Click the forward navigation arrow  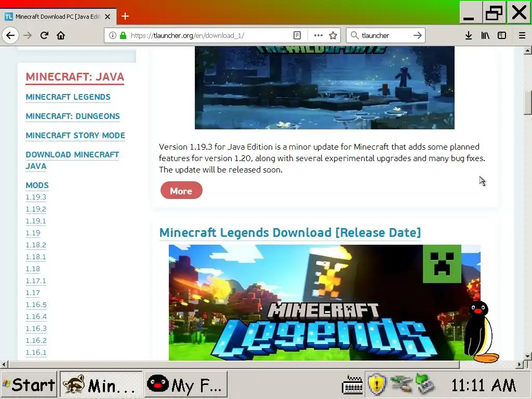pyautogui.click(x=28, y=35)
